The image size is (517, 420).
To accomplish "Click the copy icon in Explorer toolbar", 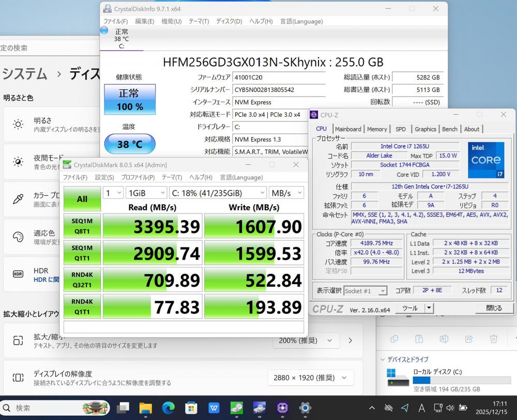I will click(x=394, y=339).
